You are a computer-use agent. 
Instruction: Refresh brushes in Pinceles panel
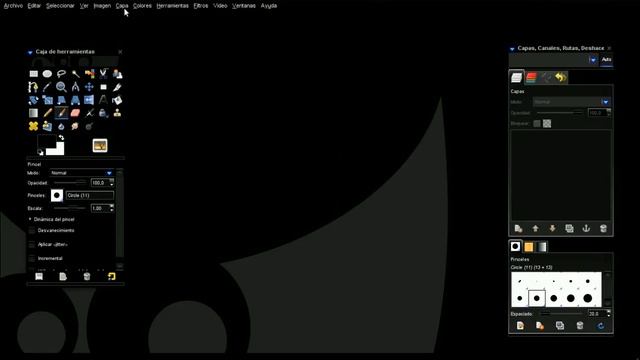[600, 325]
